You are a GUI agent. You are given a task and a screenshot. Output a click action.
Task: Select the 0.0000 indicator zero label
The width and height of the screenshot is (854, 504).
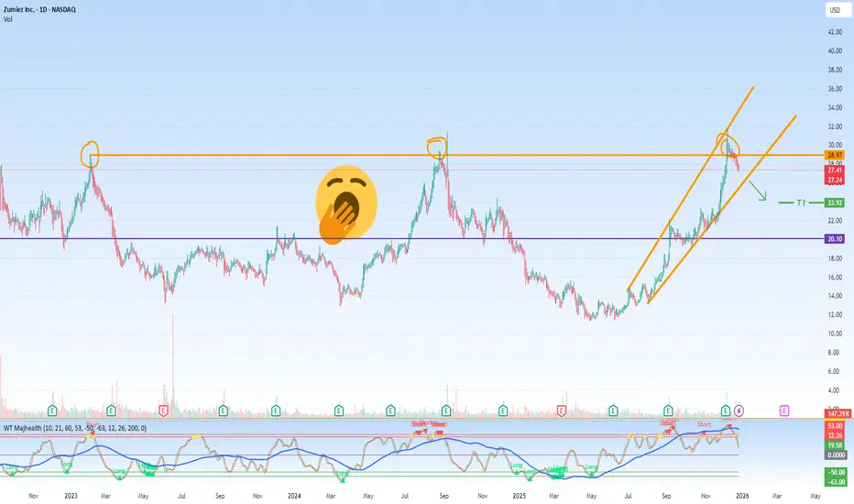[x=836, y=455]
